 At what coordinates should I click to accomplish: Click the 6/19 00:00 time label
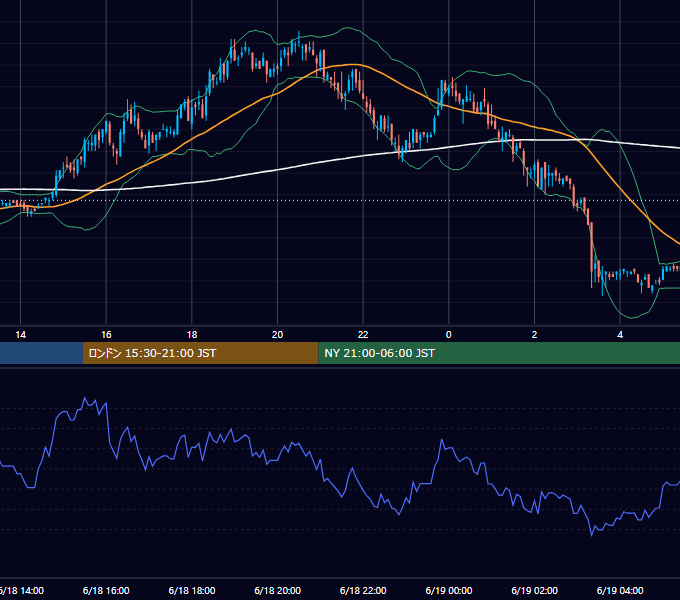[x=448, y=590]
